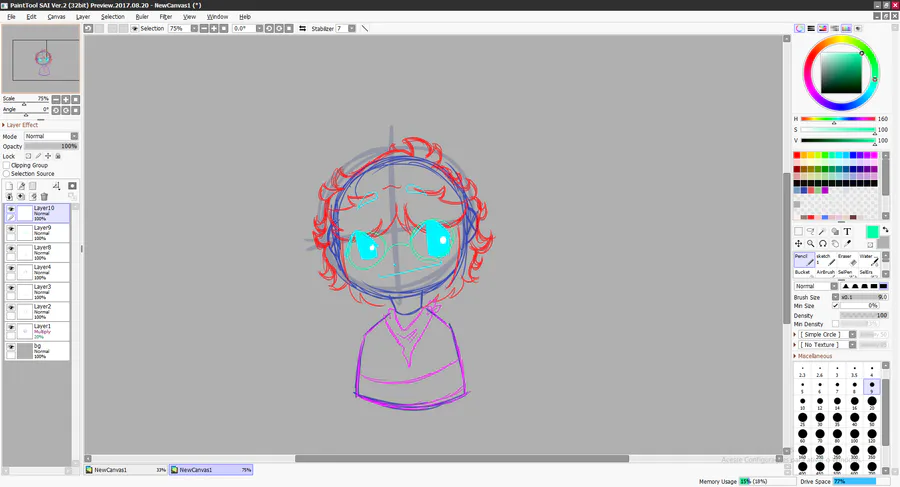Open the color wheel panel icon
The width and height of the screenshot is (900, 487).
coord(799,28)
